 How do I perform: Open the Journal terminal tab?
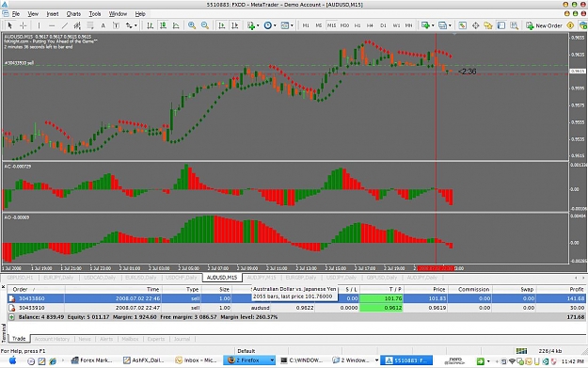[x=182, y=339]
